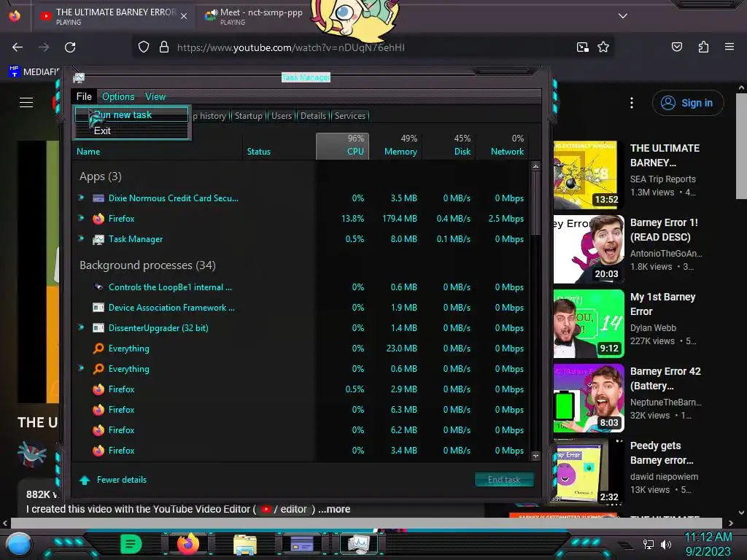Expand the Dixie Normous Credit Card row

point(81,198)
